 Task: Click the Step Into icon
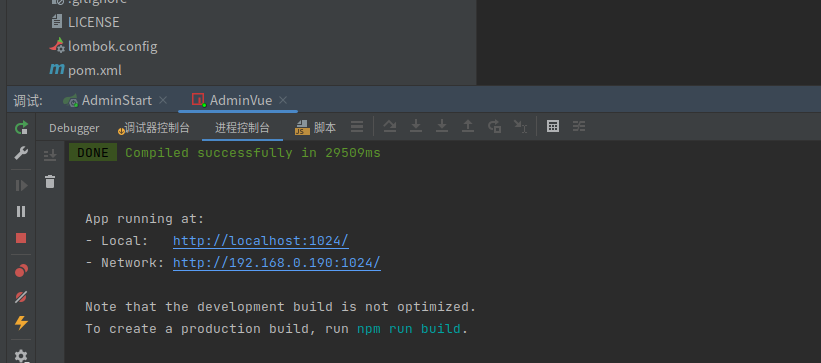416,126
